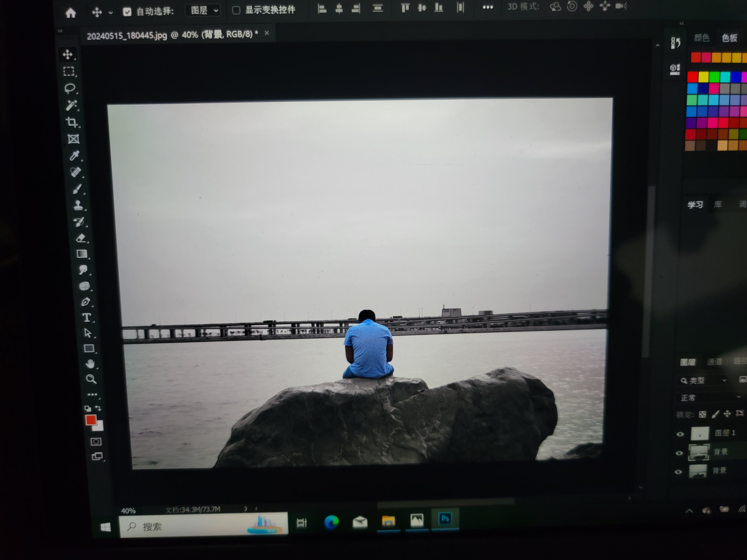747x560 pixels.
Task: Select the Eyedropper tool
Action: pyautogui.click(x=74, y=156)
